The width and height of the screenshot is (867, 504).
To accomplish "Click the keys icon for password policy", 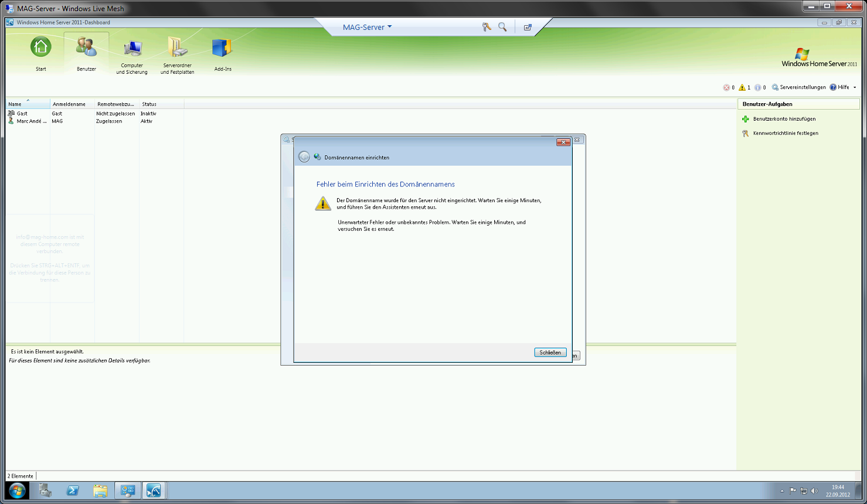I will pos(746,133).
